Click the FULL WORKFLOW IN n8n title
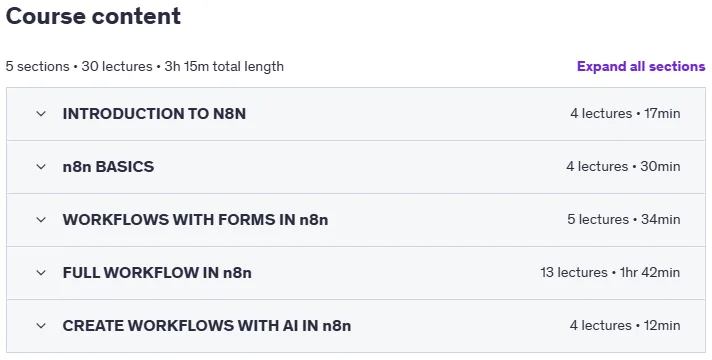 tap(157, 273)
